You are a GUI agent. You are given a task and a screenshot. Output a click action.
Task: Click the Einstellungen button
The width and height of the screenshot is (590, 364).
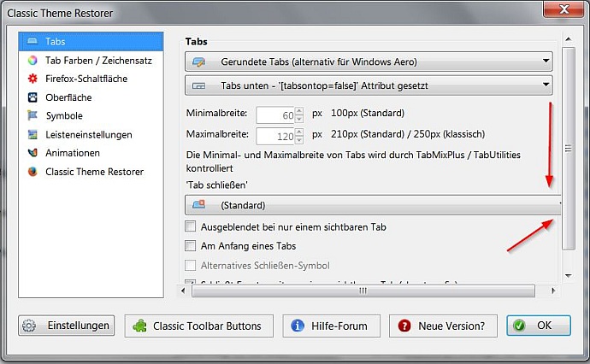pos(66,326)
